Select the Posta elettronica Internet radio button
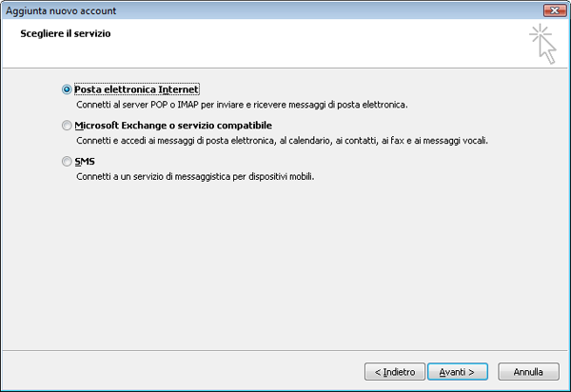Image resolution: width=571 pixels, height=392 pixels. [x=67, y=89]
